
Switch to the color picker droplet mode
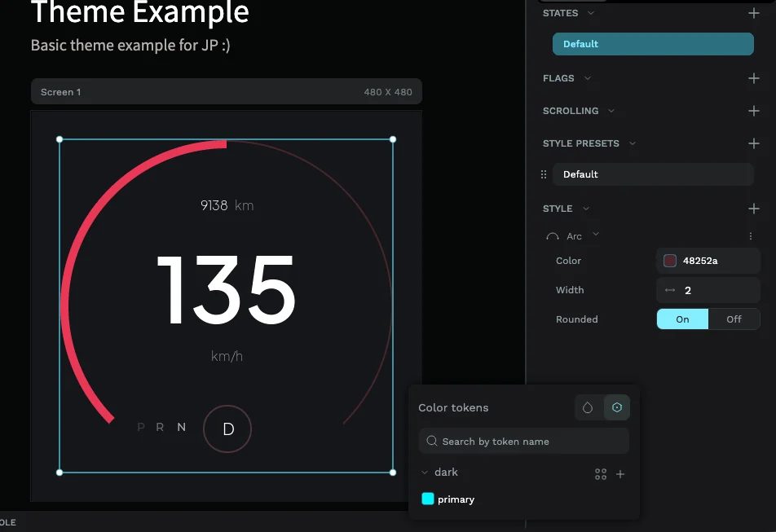(588, 407)
